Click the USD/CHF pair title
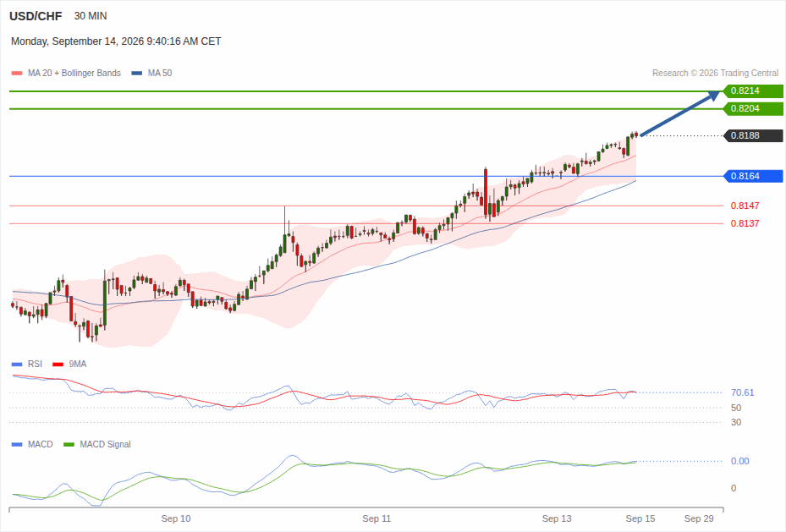Screen dimensions: 786x532 pyautogui.click(x=36, y=17)
